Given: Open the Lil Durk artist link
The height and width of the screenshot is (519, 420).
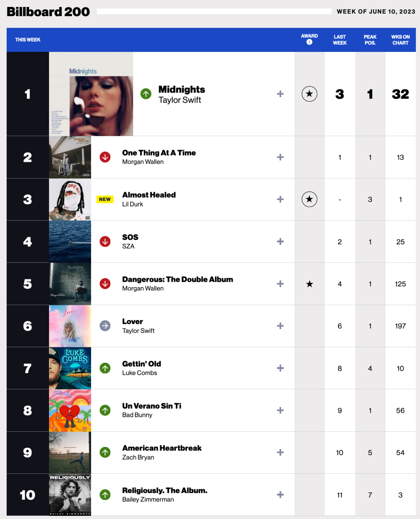Looking at the screenshot, I should 133,204.
